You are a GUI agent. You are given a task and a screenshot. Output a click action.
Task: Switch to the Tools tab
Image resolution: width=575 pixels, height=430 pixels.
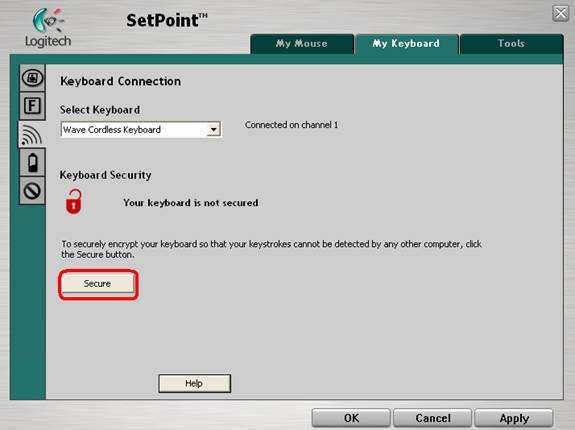(x=511, y=44)
